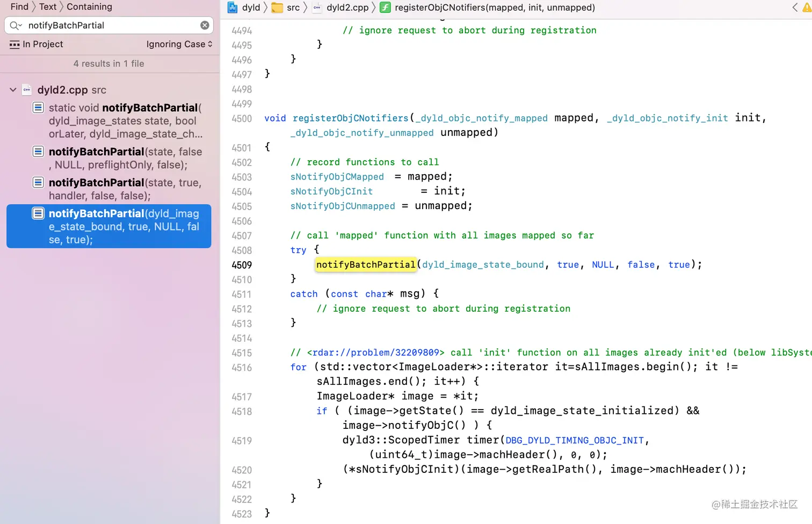
Task: Click dyld_image_state_bound argument
Action: [x=483, y=264]
